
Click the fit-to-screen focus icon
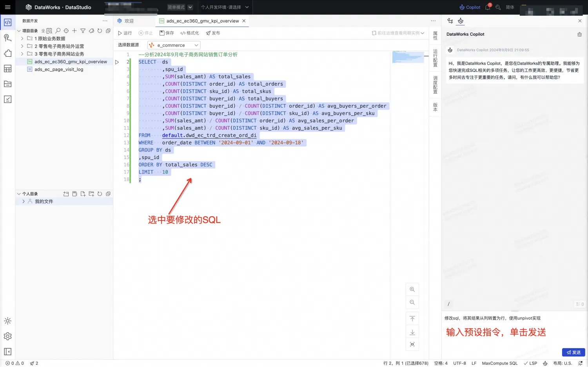(x=412, y=344)
